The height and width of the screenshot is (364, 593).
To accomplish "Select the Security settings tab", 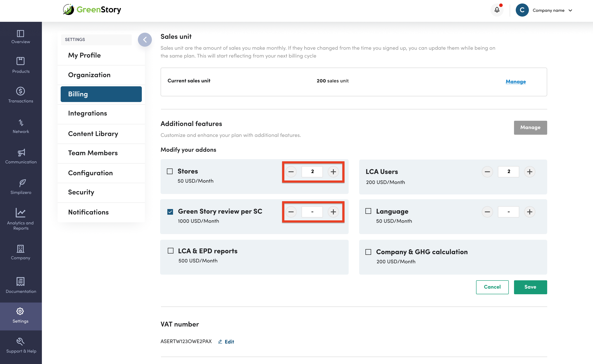I will pos(81,192).
